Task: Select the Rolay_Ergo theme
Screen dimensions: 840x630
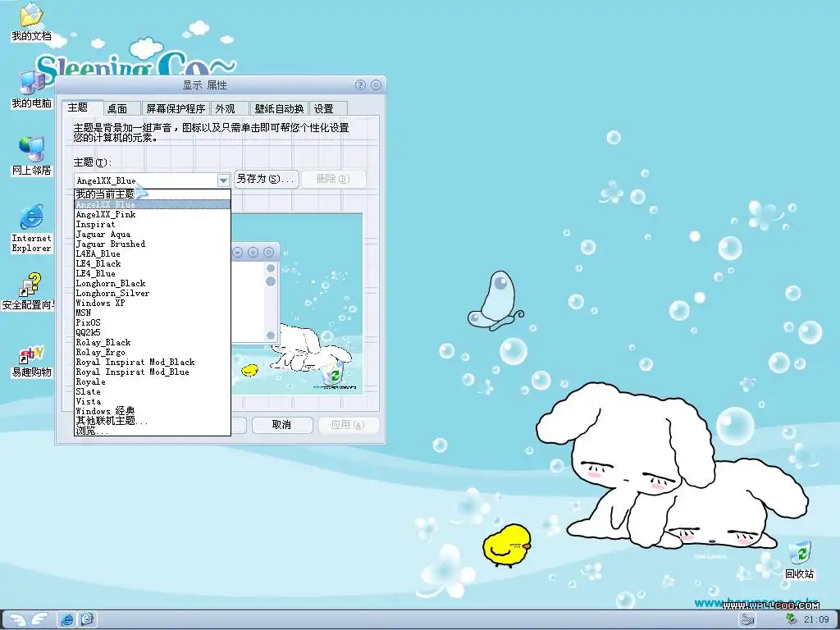Action: click(x=152, y=352)
